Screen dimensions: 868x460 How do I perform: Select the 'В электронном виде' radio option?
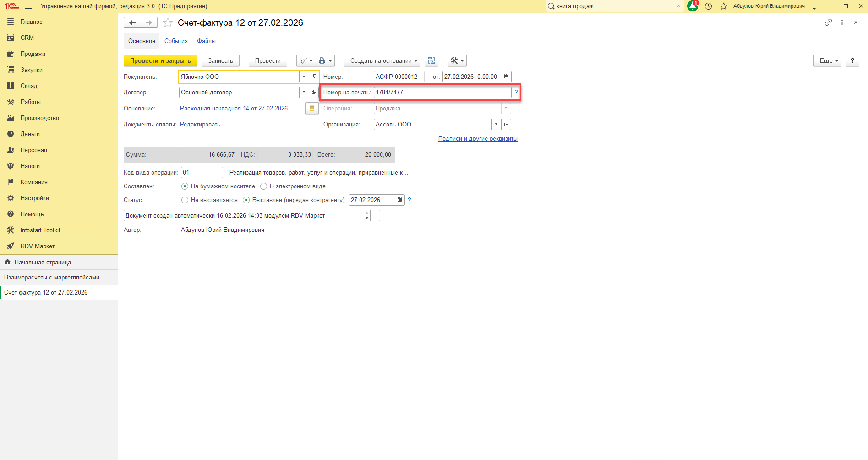263,186
